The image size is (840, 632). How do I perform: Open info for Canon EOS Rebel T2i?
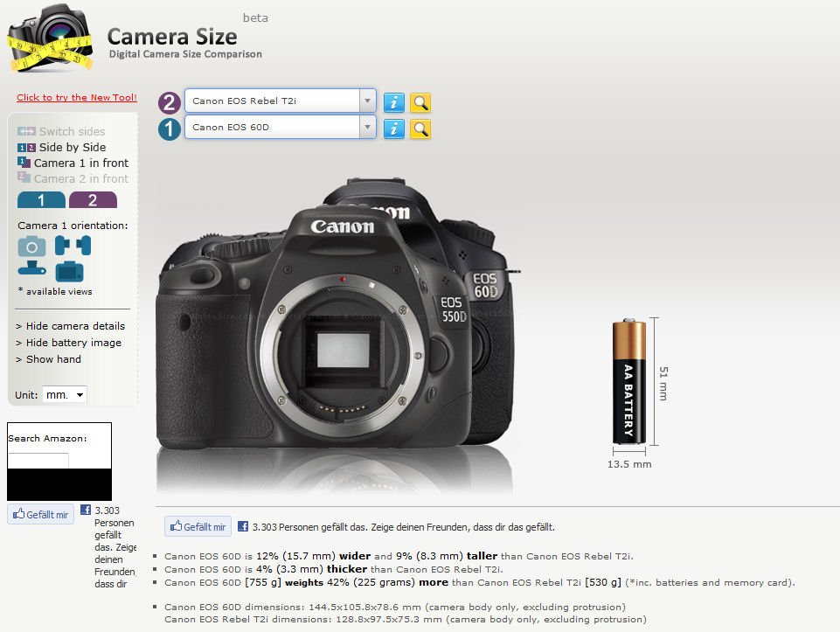tap(393, 102)
